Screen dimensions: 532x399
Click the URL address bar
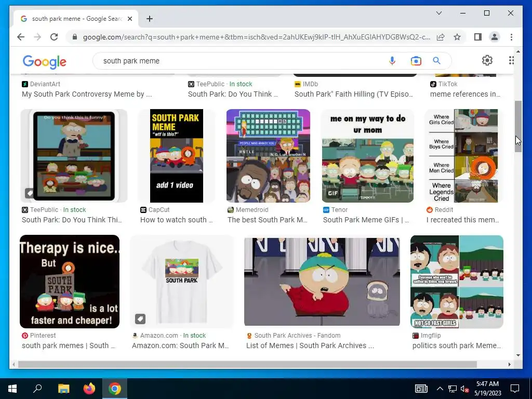[257, 37]
